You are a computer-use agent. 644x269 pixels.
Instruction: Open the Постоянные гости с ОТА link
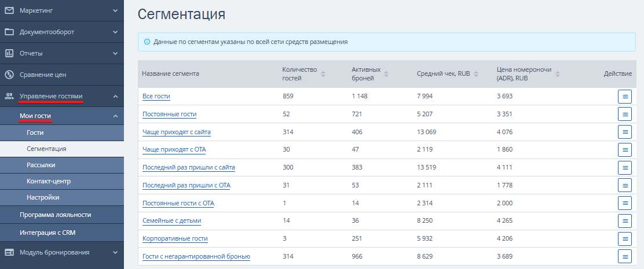click(178, 203)
